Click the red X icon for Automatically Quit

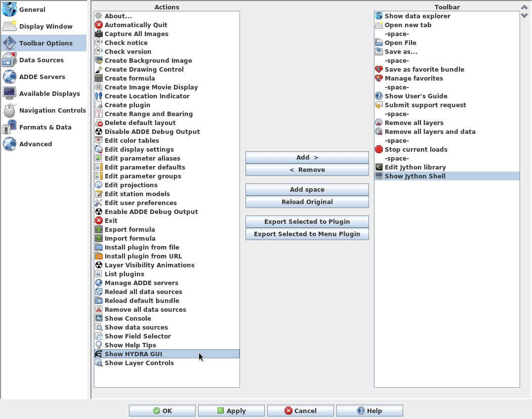point(99,25)
